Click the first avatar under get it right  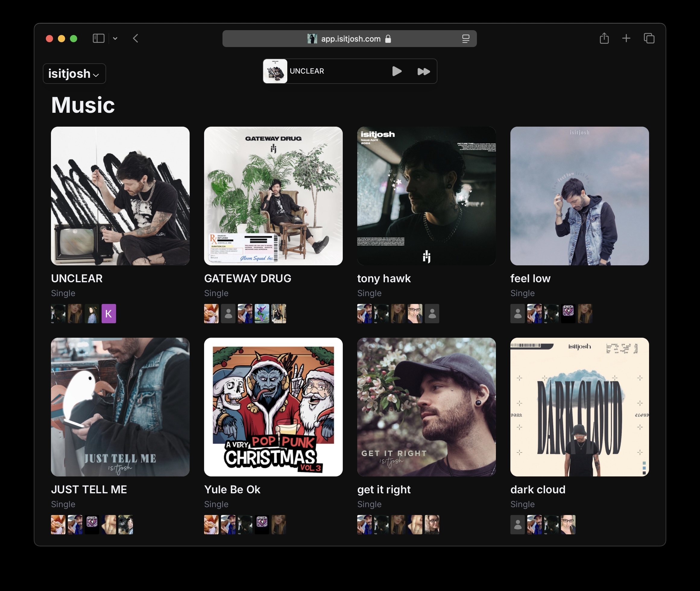[x=364, y=525]
